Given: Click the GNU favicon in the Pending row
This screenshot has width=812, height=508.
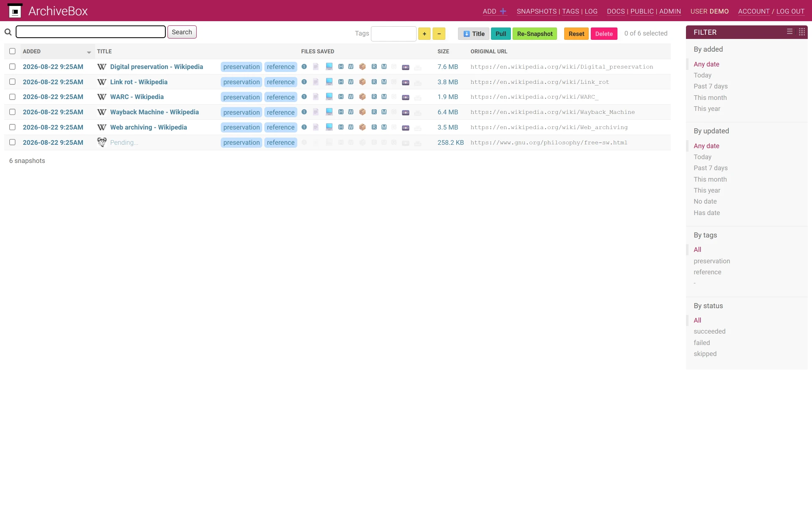Looking at the screenshot, I should pos(101,142).
